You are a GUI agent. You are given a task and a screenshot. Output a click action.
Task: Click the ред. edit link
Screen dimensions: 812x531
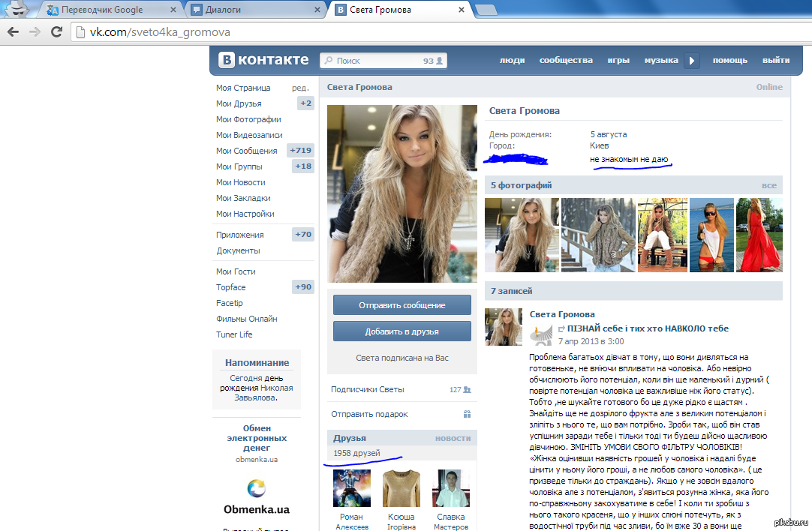tap(300, 88)
